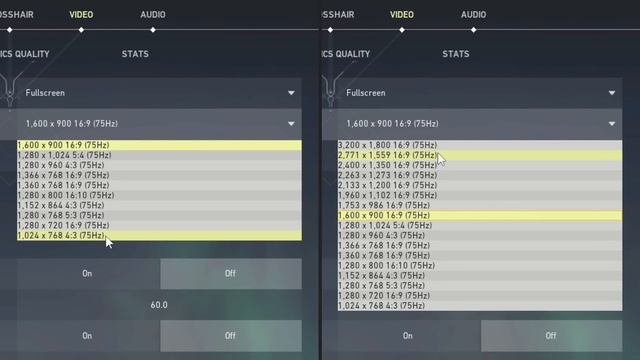Turn Off the upper toggle above 60.0, left panel
Image resolution: width=640 pixels, height=360 pixels.
tap(231, 273)
